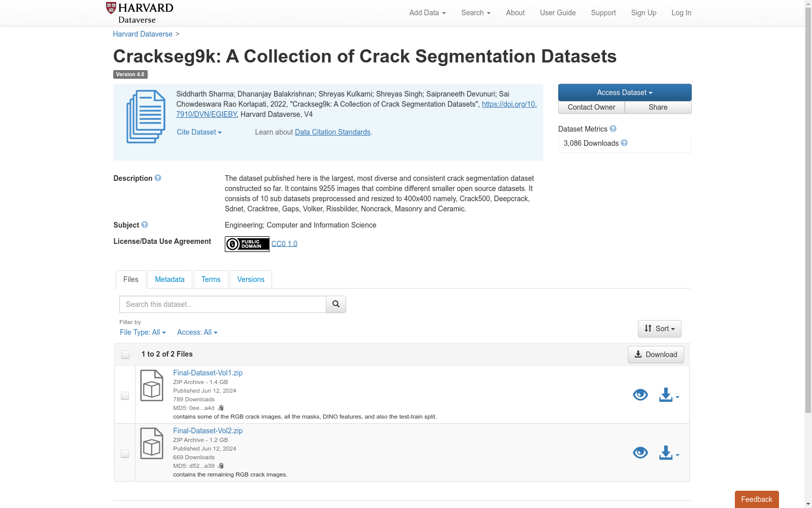812x508 pixels.
Task: Open the Sort dropdown
Action: click(x=660, y=329)
